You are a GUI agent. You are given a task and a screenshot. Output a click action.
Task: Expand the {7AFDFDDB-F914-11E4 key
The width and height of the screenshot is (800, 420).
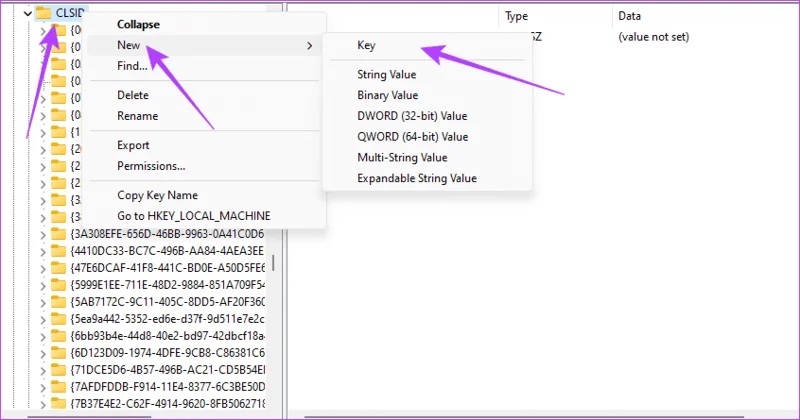pos(43,388)
